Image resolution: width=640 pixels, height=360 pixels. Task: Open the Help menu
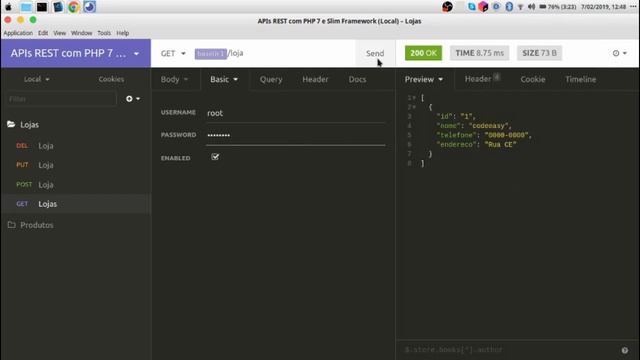click(122, 33)
